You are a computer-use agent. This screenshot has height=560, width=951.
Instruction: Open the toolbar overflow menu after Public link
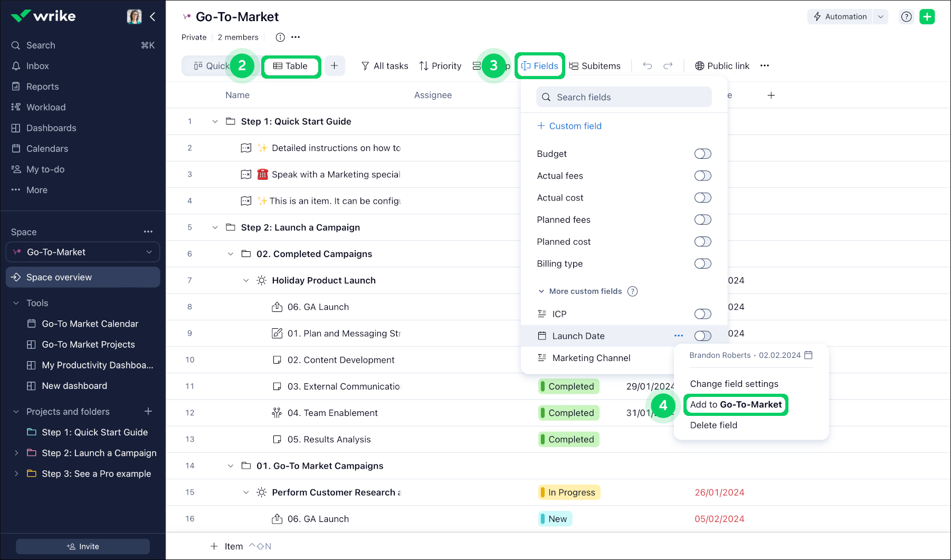[765, 65]
